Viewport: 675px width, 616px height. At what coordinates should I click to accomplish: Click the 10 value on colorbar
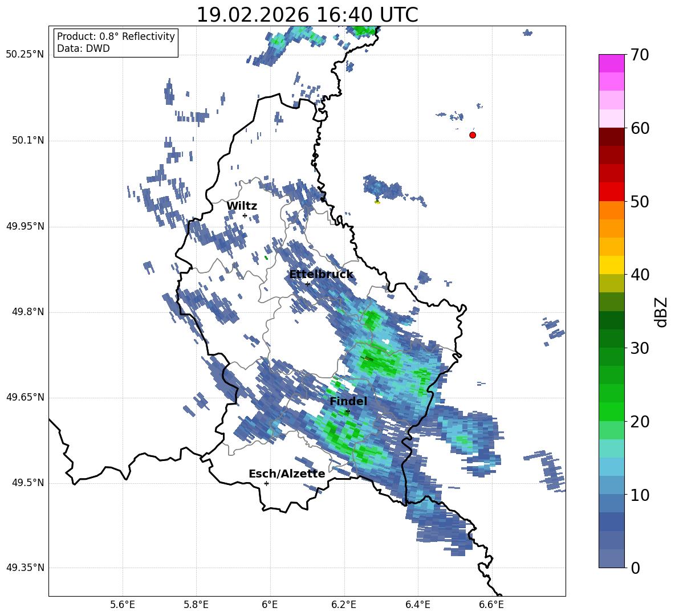pyautogui.click(x=640, y=495)
